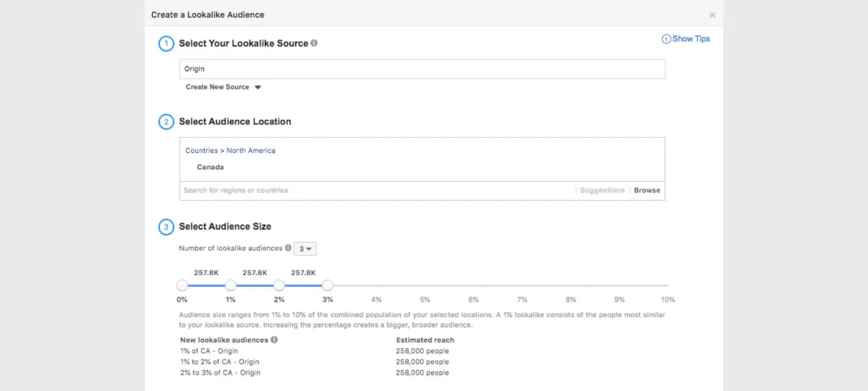Click the 6% mark label on slider
The image size is (868, 391).
tap(474, 300)
